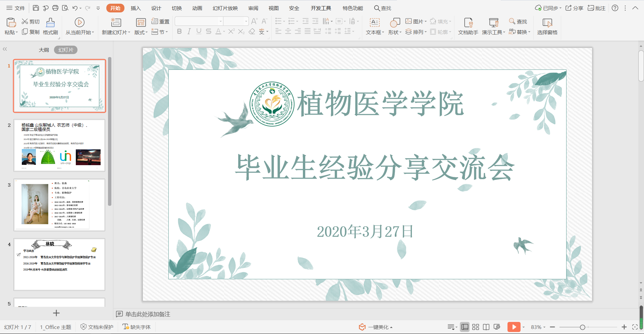Screen dimensions: 644x334
Task: Switch to the Outline (大纲) pane tab
Action: (44, 50)
